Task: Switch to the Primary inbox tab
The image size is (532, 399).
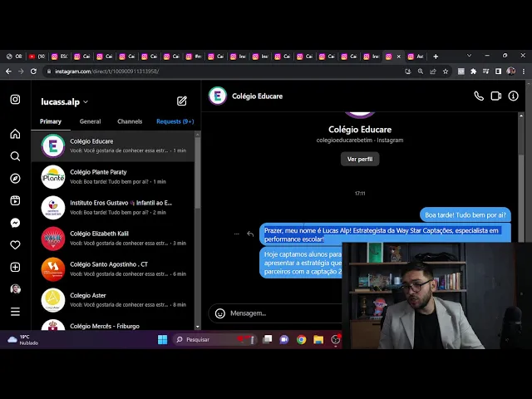Action: click(51, 121)
